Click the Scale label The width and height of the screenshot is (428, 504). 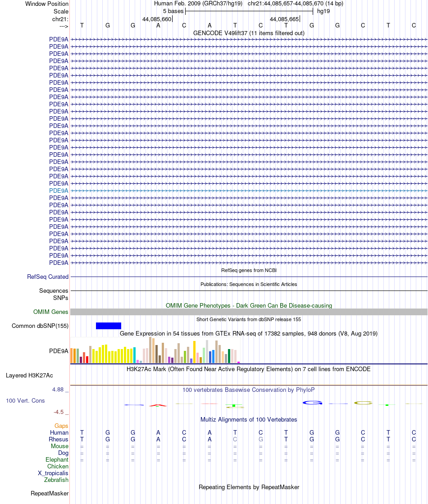61,11
